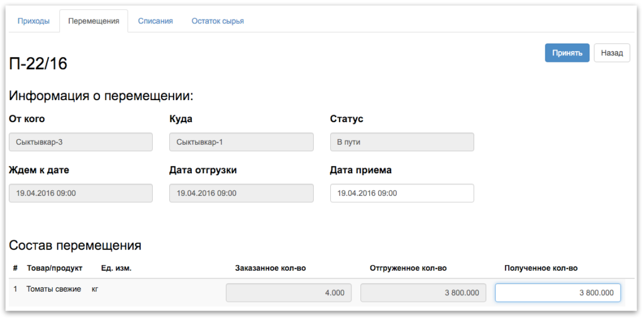Click the Полученное кол-во column header

point(541,268)
